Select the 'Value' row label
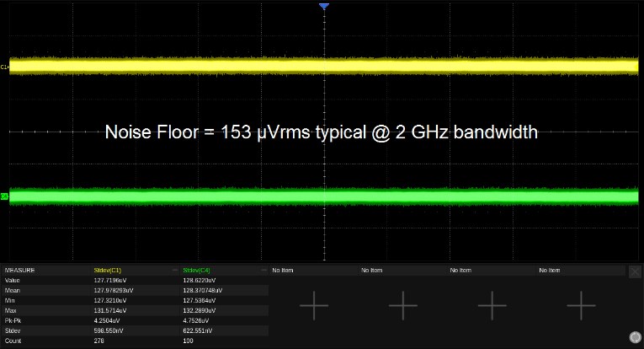 point(12,281)
